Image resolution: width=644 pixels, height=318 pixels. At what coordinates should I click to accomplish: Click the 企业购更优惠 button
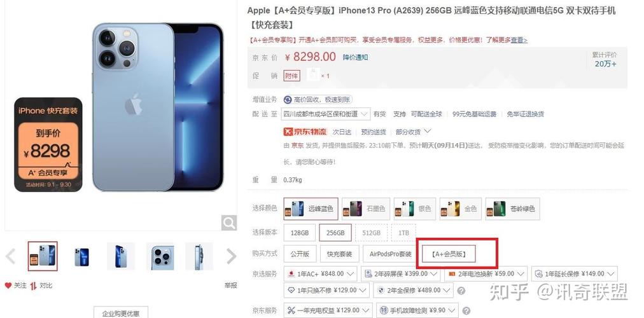click(121, 313)
